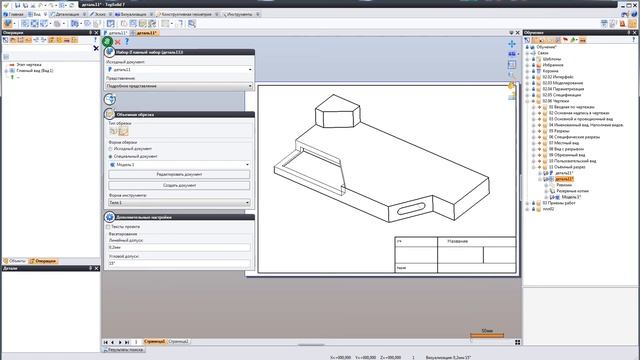Viewport: 640px width, 360px height.
Task: Confirm the operation with the green checkmark
Action: (x=107, y=41)
